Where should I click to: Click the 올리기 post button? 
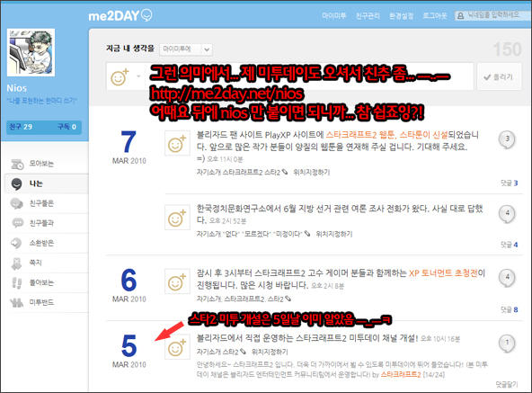pos(499,76)
